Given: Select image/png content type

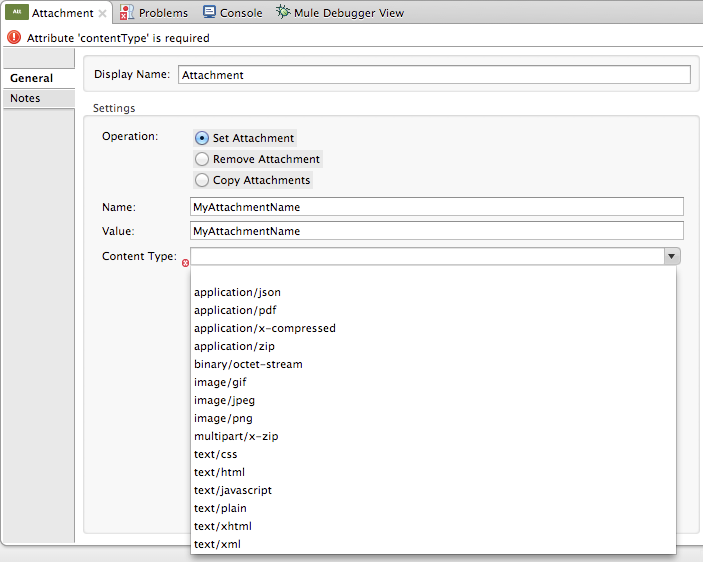Looking at the screenshot, I should tap(224, 418).
